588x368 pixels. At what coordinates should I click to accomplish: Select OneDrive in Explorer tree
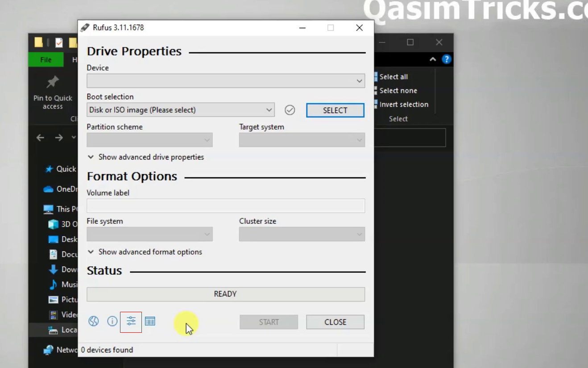60,189
